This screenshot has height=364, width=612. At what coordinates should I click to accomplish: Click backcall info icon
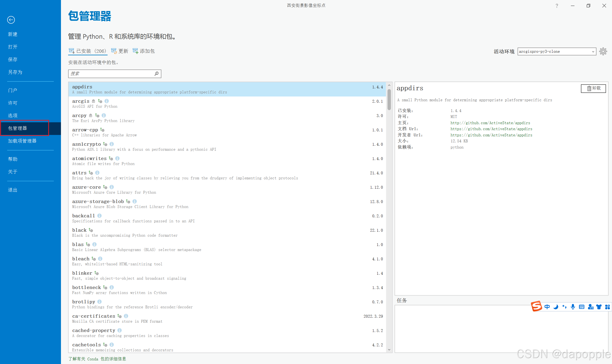pyautogui.click(x=99, y=216)
